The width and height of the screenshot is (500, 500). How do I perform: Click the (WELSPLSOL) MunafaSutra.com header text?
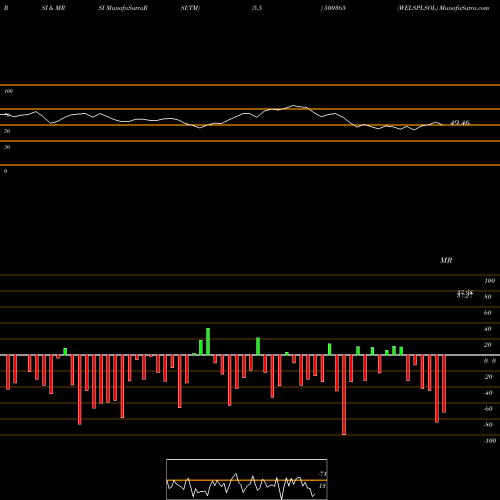443,8
